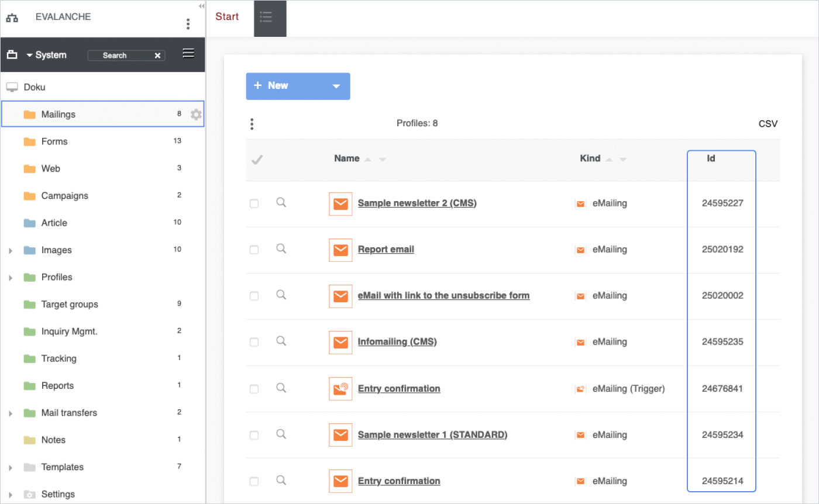Click the trigger envelope icon of Entry confirmation
This screenshot has height=504, width=819.
coord(340,389)
